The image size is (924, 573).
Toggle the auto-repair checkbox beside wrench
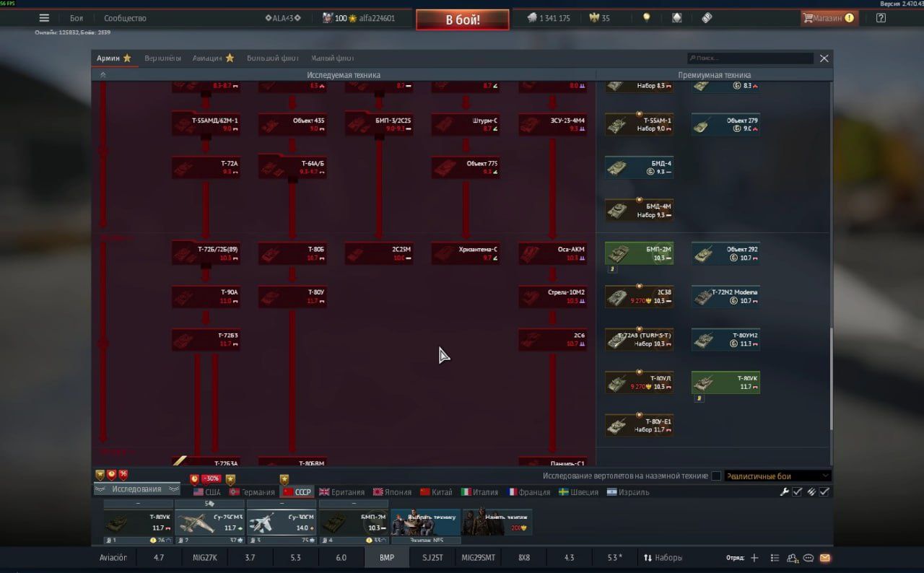[797, 491]
